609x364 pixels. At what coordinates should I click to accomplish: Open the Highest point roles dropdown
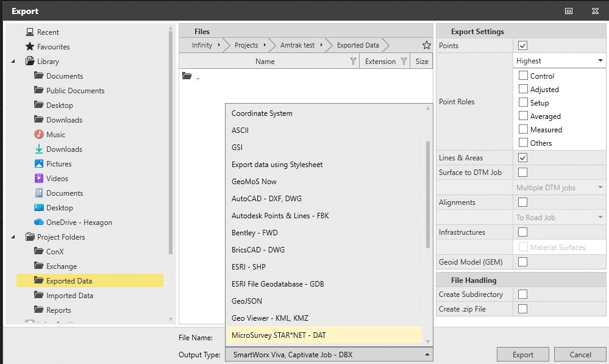(x=559, y=61)
